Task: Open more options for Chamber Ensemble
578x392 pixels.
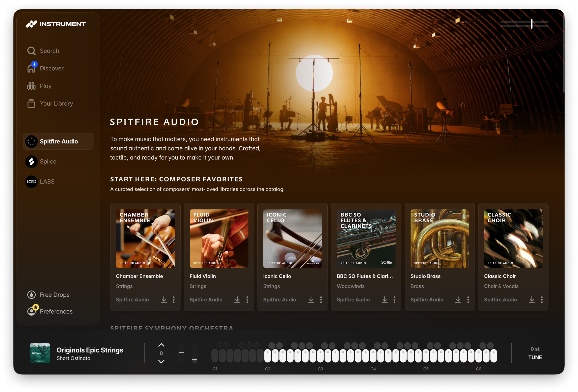Action: point(174,300)
